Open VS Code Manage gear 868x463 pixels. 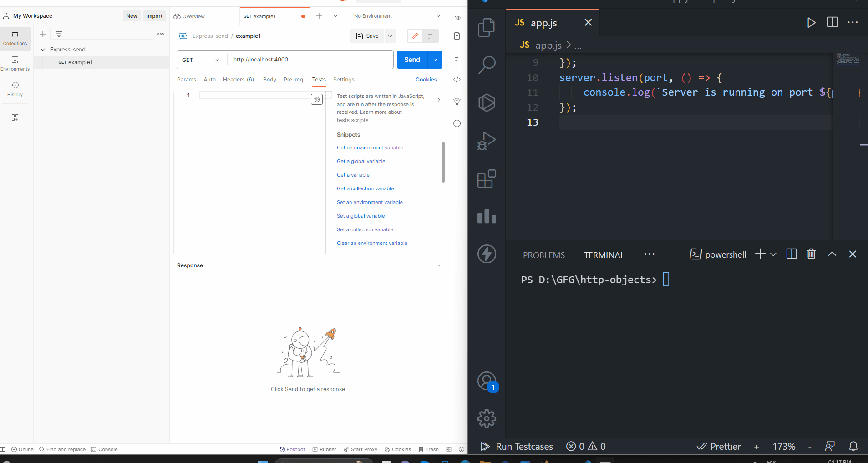pyautogui.click(x=487, y=418)
